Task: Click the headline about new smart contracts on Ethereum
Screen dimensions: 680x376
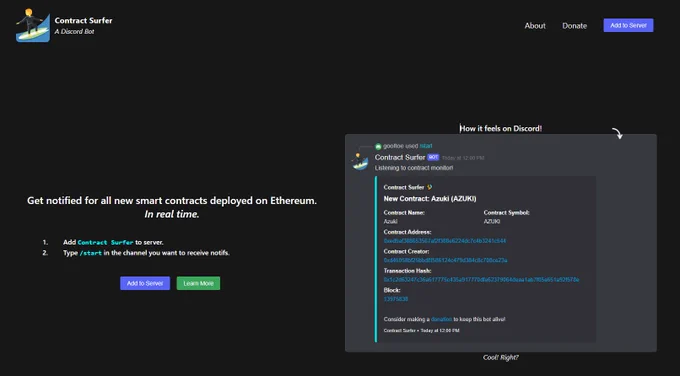Action: click(172, 201)
